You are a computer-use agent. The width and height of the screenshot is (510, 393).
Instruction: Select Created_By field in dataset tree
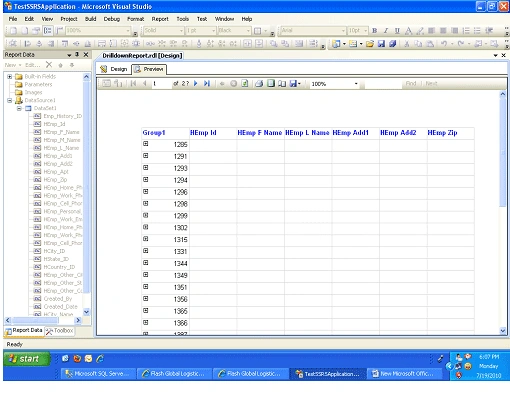click(57, 299)
